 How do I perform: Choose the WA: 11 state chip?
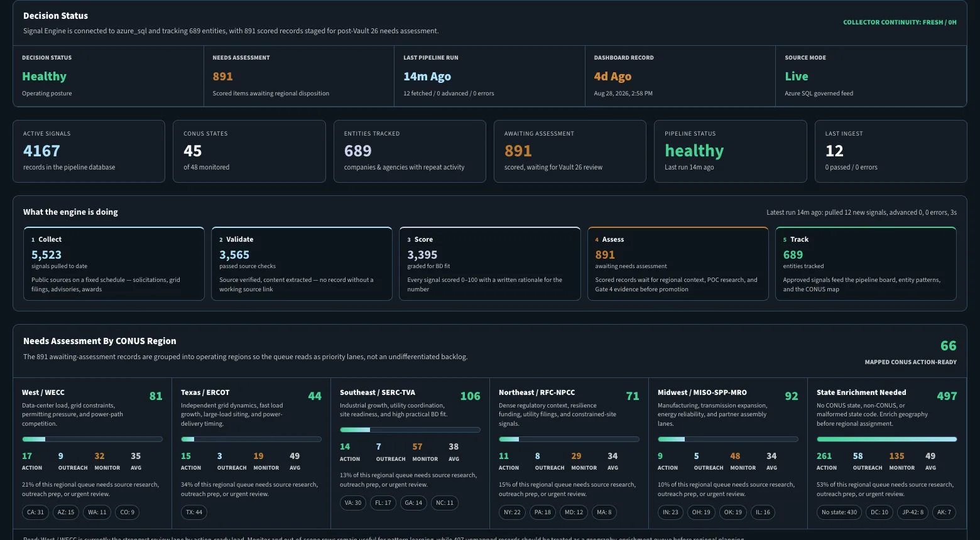click(97, 512)
